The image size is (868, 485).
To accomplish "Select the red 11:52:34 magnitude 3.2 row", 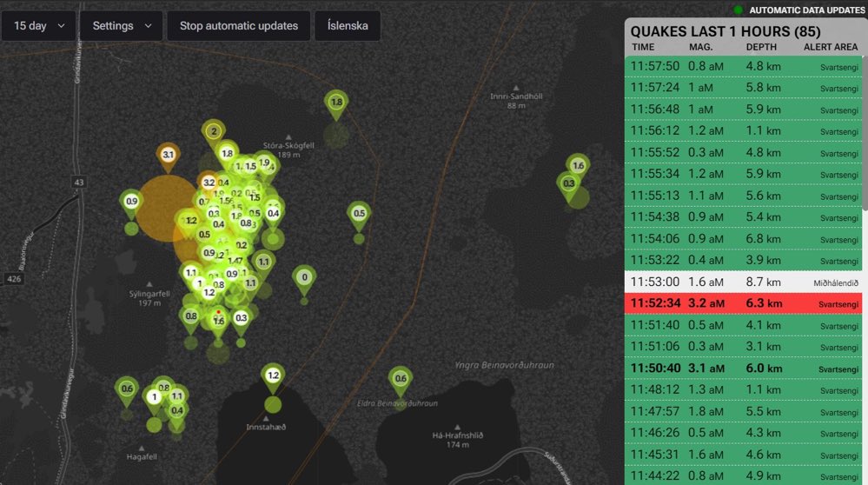I will pyautogui.click(x=744, y=303).
